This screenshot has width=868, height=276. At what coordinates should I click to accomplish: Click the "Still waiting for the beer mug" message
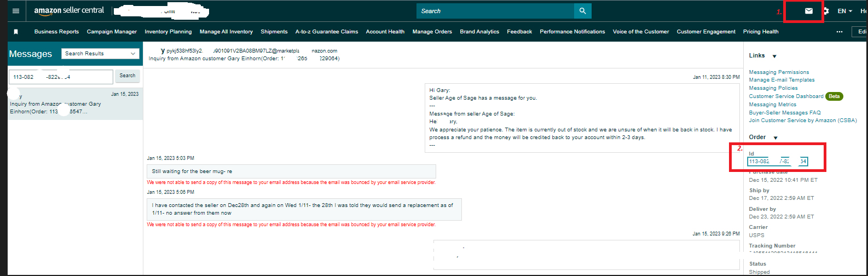(x=291, y=171)
